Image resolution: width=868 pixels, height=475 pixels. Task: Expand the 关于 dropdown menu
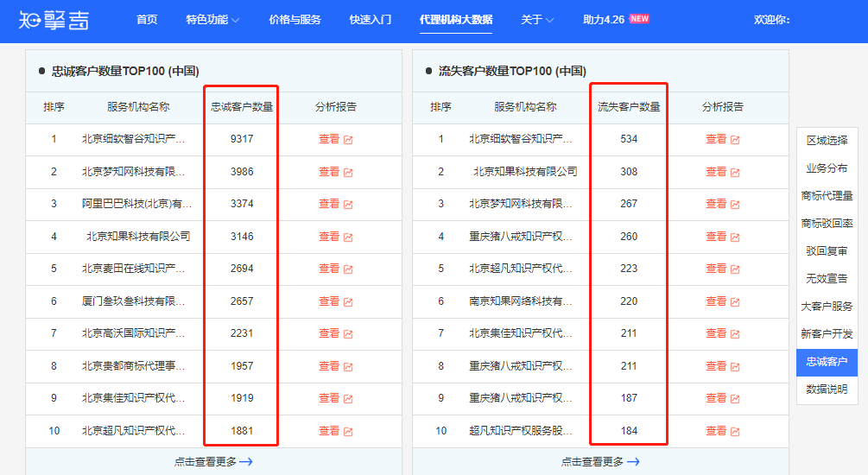click(x=536, y=20)
